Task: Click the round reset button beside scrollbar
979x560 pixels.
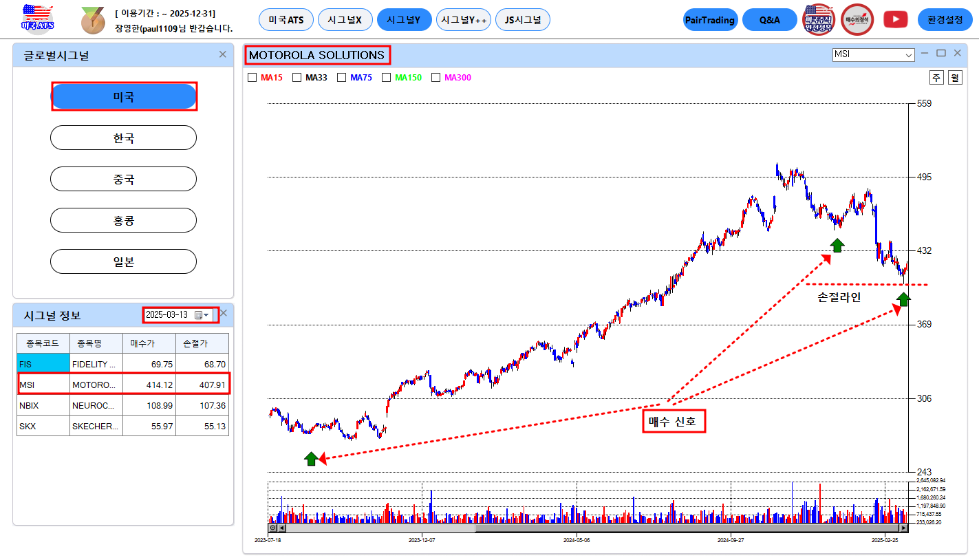Action: [272, 528]
